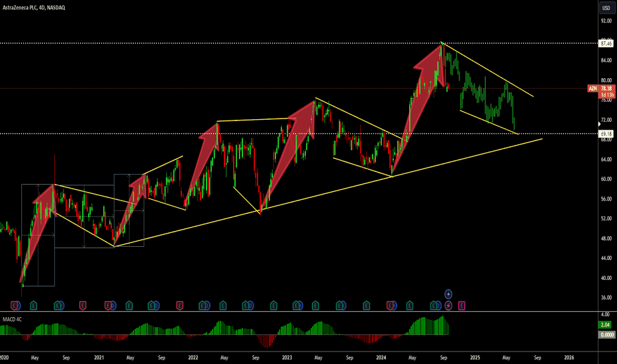Click red earnings marker between Sep 2020 and 2021
617x364 pixels.
click(83, 305)
